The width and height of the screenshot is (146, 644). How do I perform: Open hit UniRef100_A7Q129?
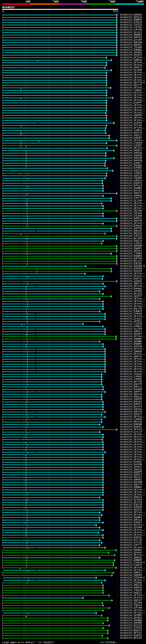(x=131, y=22)
